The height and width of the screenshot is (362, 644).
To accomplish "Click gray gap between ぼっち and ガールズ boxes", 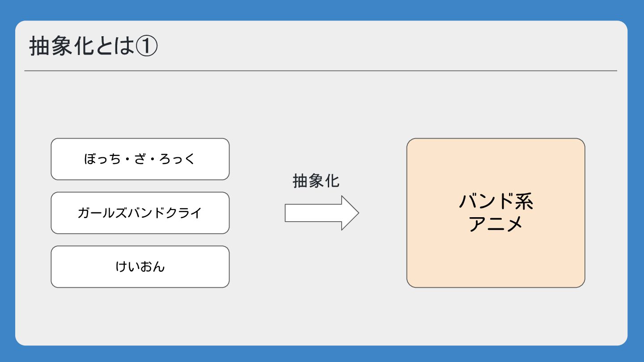I will (140, 186).
